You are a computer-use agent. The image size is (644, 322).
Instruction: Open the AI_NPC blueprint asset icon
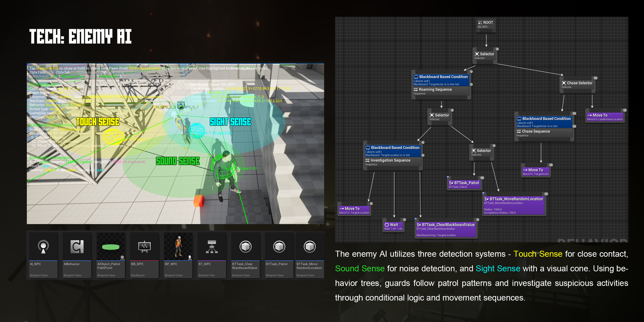click(43, 247)
